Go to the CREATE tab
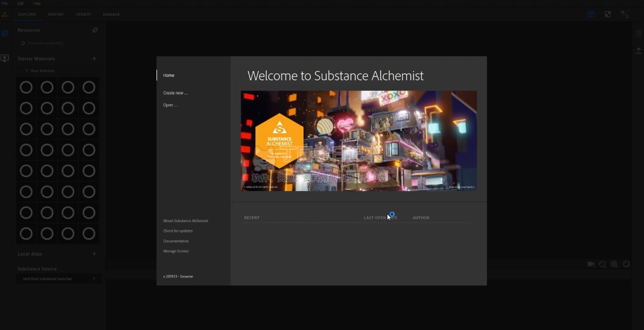 (x=83, y=14)
